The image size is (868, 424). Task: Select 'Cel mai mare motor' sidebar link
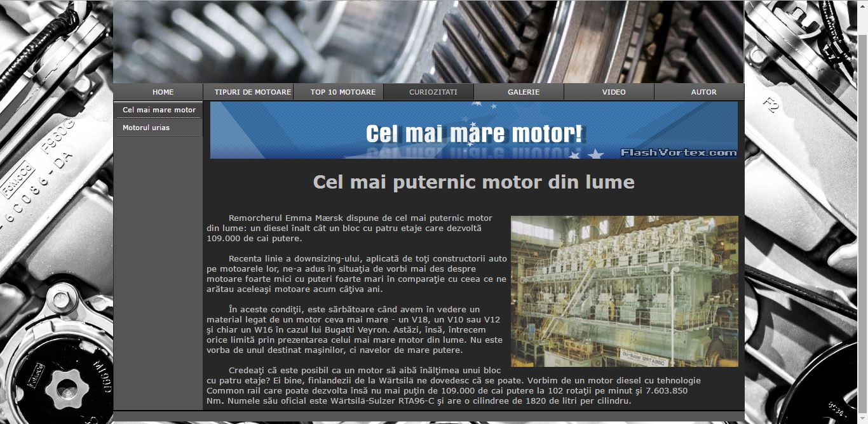[x=159, y=110]
